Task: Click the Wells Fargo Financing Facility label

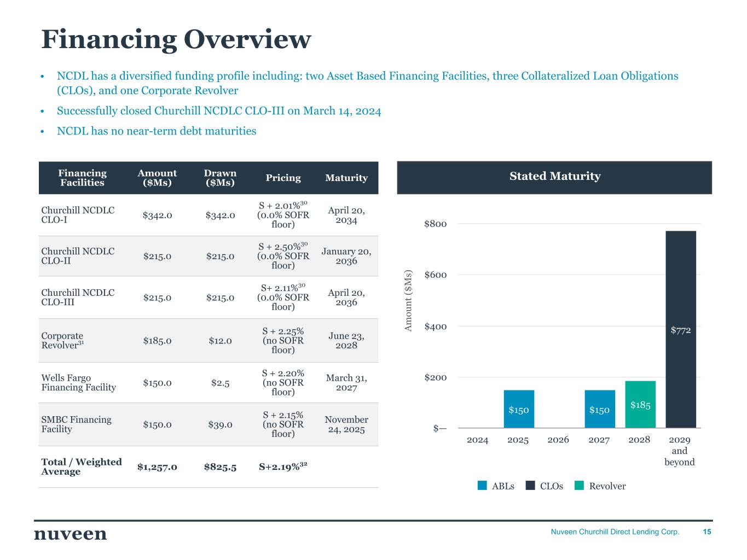Action: (x=78, y=383)
